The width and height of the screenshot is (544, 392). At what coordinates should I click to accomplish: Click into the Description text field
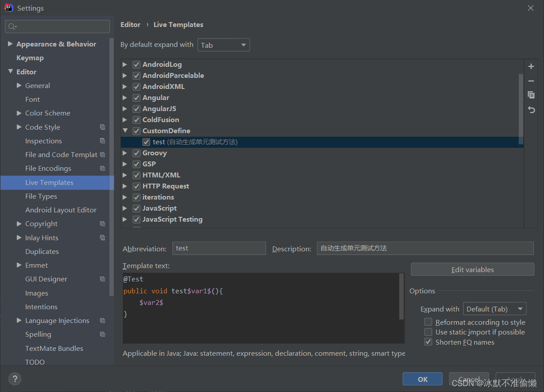point(425,248)
